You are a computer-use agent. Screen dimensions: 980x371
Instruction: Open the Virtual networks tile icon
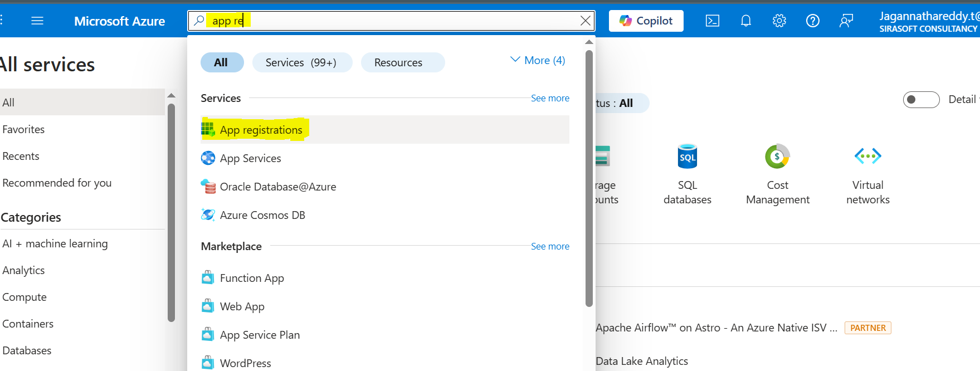[x=868, y=156]
